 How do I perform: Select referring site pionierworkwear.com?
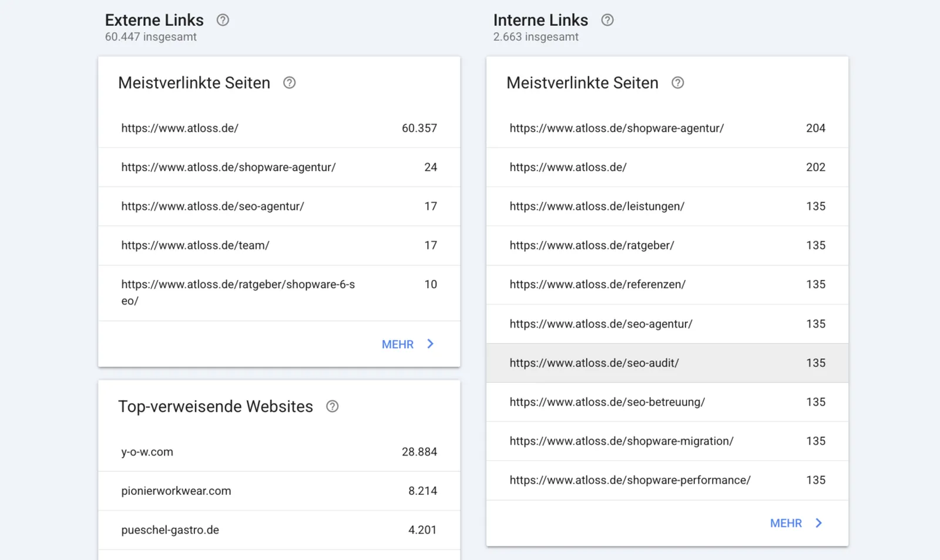point(279,491)
